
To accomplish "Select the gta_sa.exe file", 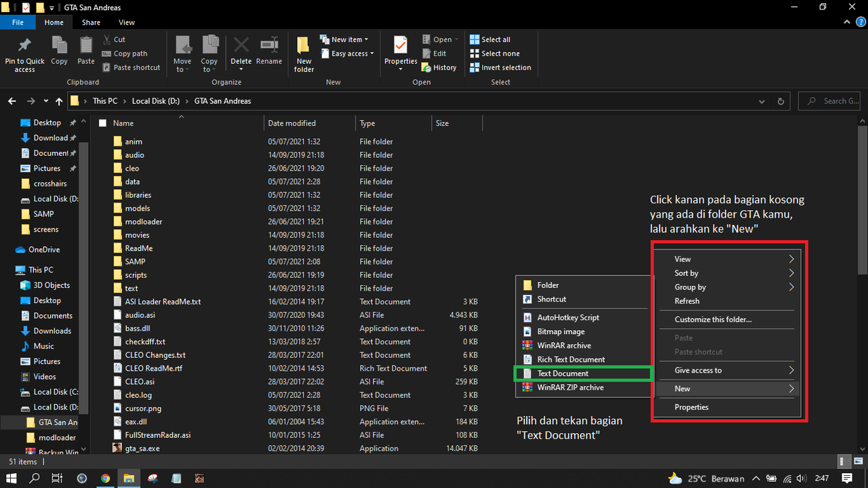I will pyautogui.click(x=138, y=448).
